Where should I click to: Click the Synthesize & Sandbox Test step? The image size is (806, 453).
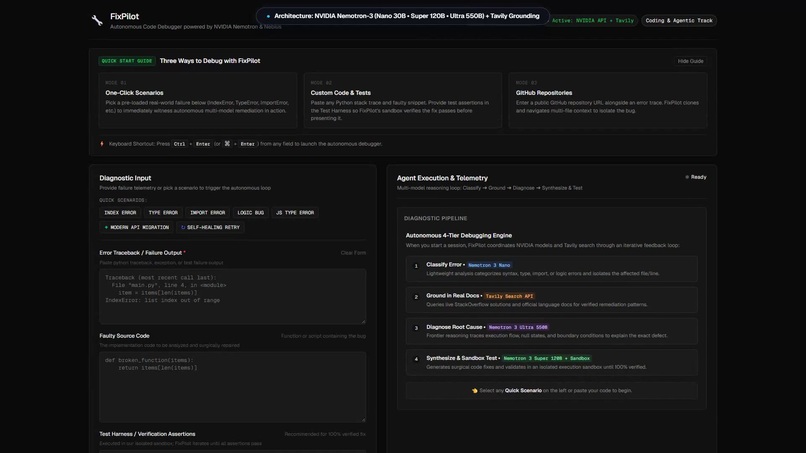click(x=552, y=363)
